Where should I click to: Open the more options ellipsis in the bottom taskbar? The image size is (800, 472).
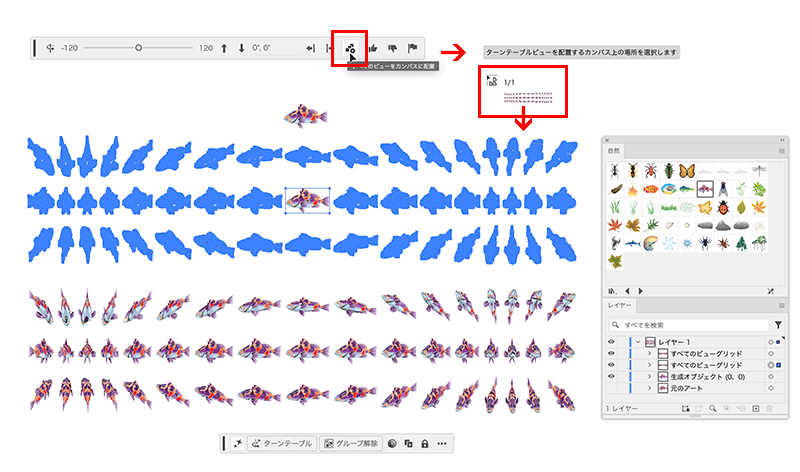(442, 443)
